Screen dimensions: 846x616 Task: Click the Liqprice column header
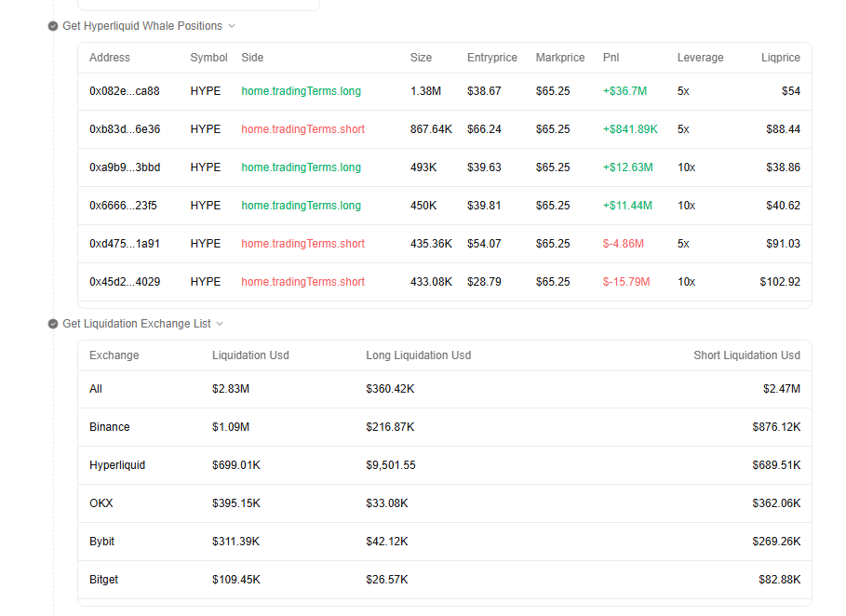(x=781, y=58)
